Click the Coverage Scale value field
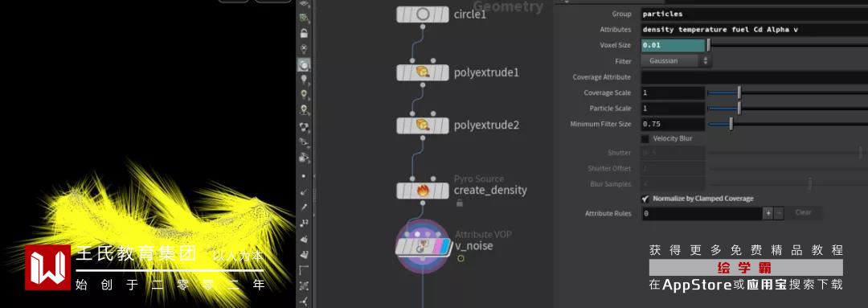868x308 pixels. coord(674,93)
